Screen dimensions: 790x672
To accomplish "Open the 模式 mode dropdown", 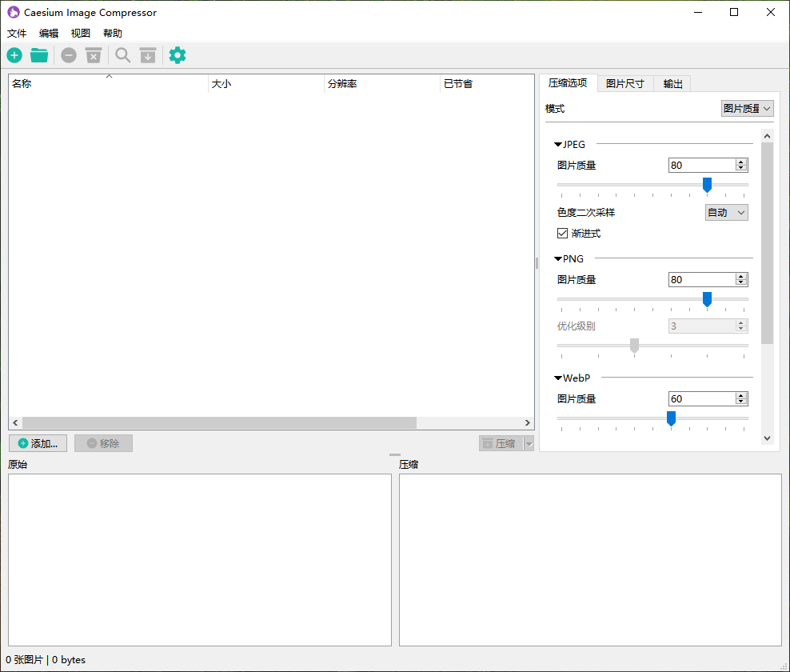I will [x=747, y=109].
